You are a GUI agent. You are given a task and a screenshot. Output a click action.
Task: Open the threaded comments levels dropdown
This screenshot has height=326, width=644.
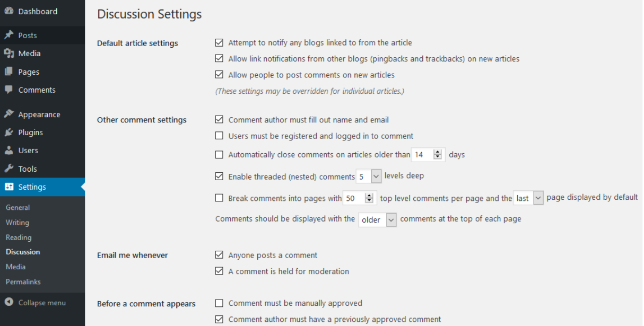tap(369, 176)
